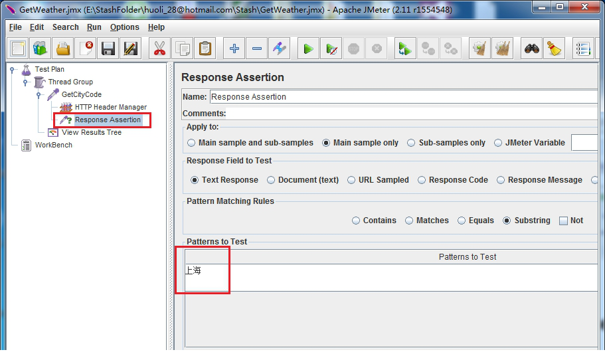Viewport: 605px width, 364px height.
Task: Click the New test plan toolbar icon
Action: pos(18,48)
